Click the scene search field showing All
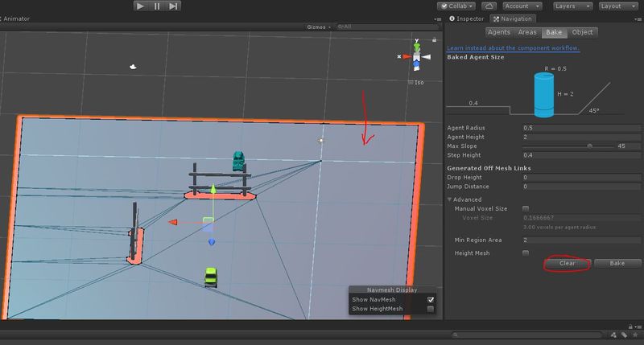 pyautogui.click(x=387, y=27)
